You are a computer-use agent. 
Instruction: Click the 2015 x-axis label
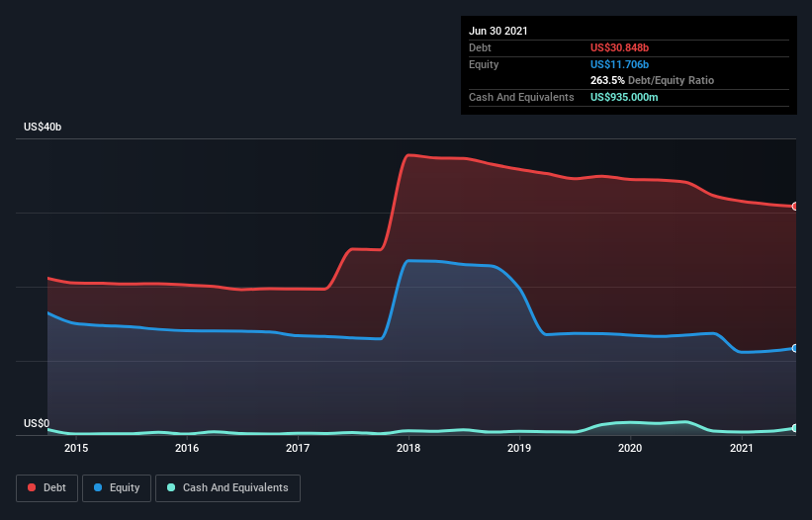(x=76, y=448)
